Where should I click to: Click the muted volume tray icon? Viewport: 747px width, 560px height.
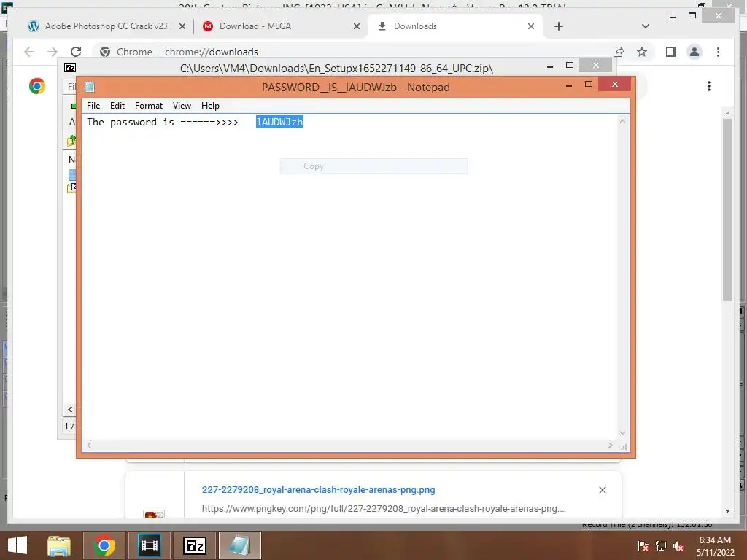pos(678,546)
